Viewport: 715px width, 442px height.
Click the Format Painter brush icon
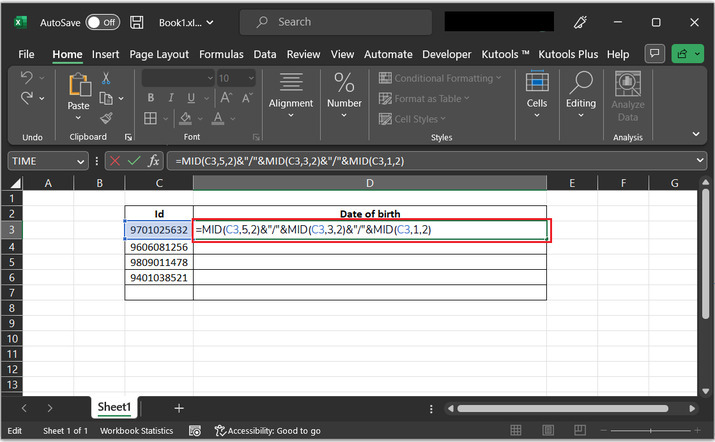[x=106, y=118]
